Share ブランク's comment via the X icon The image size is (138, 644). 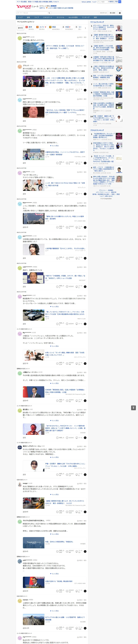[x=85, y=90]
